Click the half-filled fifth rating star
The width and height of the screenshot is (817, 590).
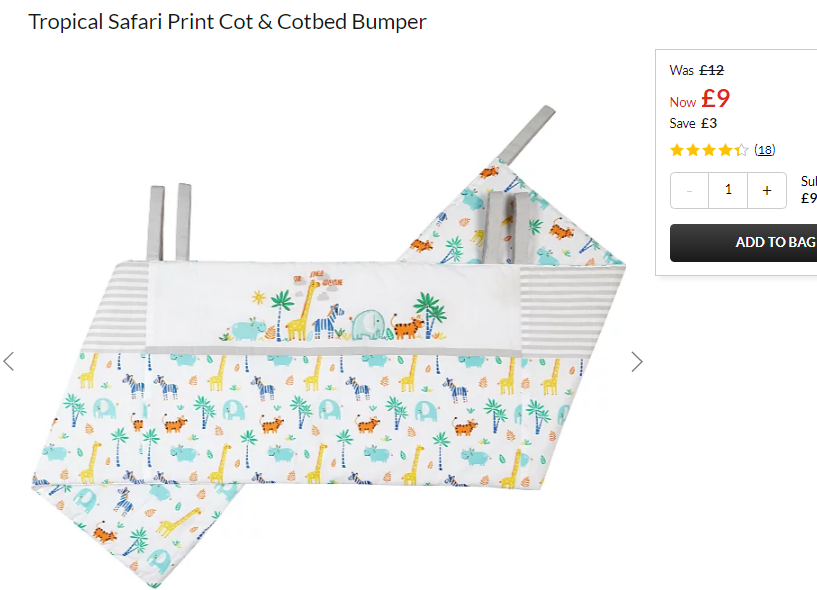[741, 150]
